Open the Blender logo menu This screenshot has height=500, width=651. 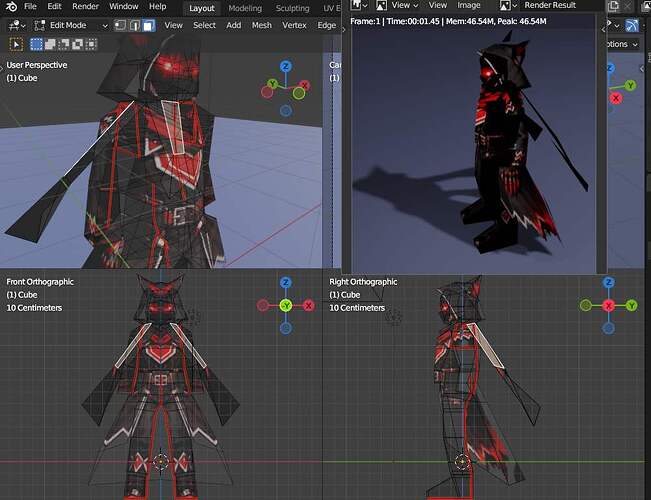(x=11, y=7)
